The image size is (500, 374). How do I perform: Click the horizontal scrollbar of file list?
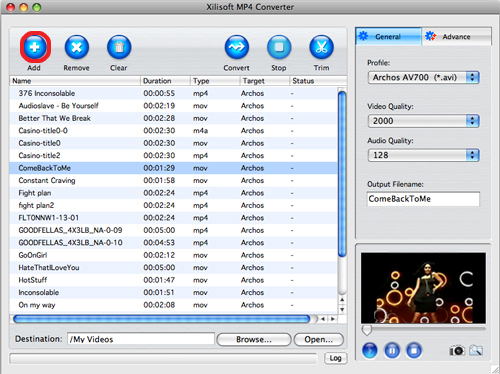[x=162, y=319]
